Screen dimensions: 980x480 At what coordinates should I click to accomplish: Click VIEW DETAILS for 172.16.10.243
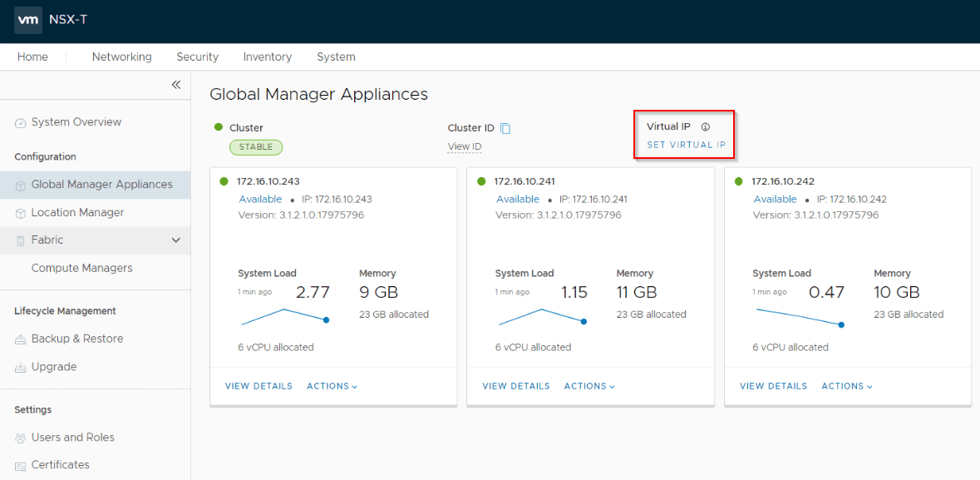point(259,386)
